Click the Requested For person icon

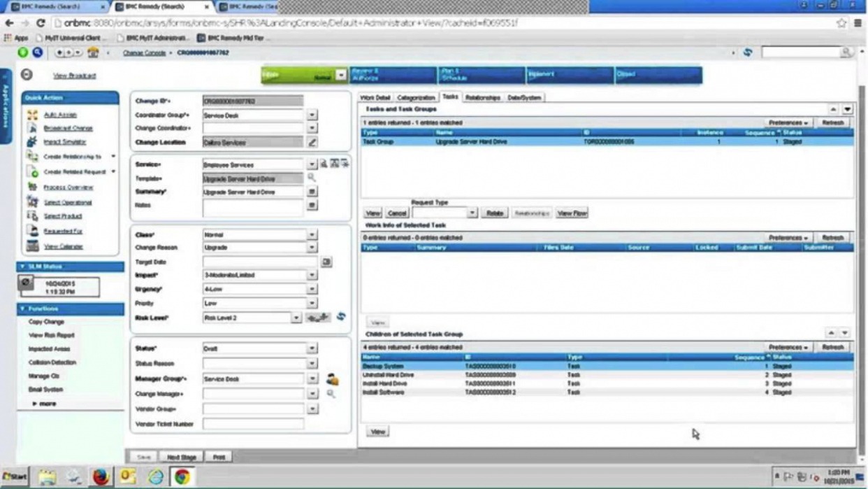click(x=32, y=231)
